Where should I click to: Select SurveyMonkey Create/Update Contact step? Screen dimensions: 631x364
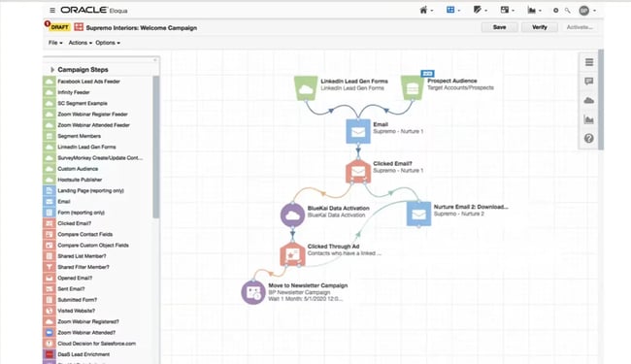pos(97,157)
